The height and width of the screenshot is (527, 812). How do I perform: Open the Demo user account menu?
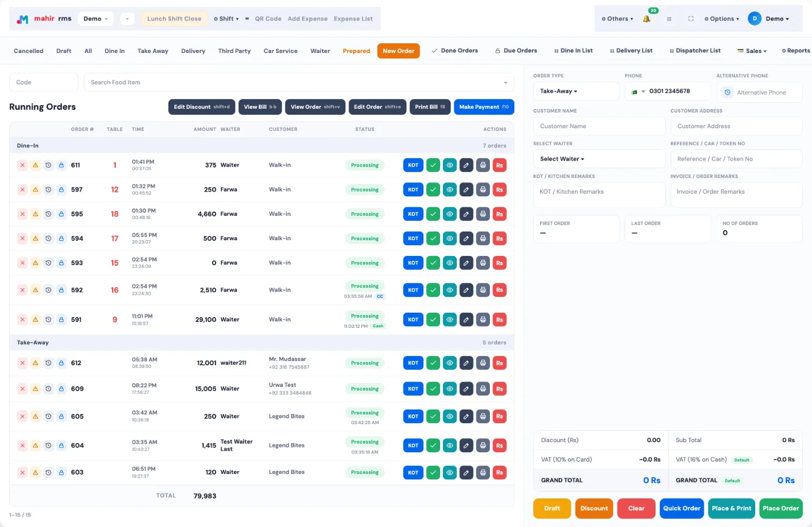(769, 19)
